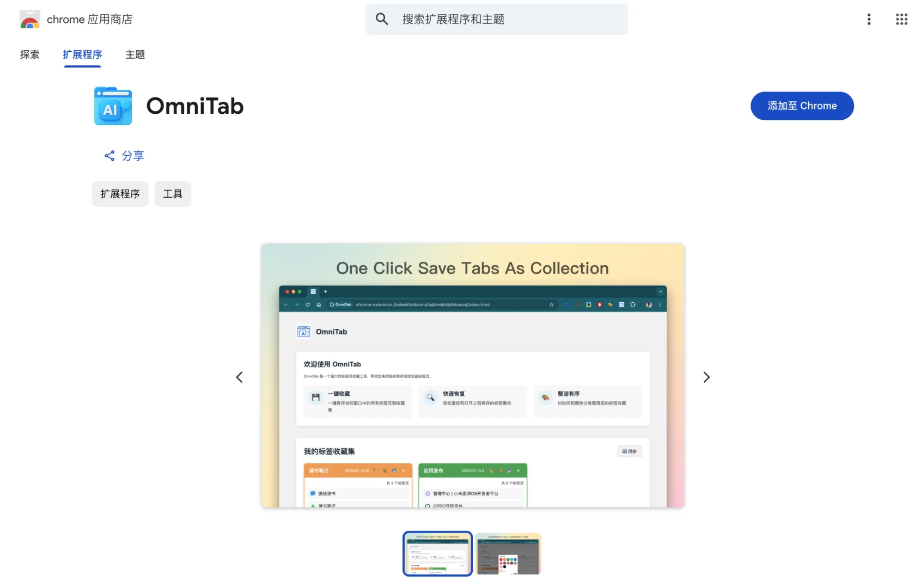Screen dimensions: 921x588
Task: Click the OmniTab extension AI icon
Action: click(x=112, y=106)
